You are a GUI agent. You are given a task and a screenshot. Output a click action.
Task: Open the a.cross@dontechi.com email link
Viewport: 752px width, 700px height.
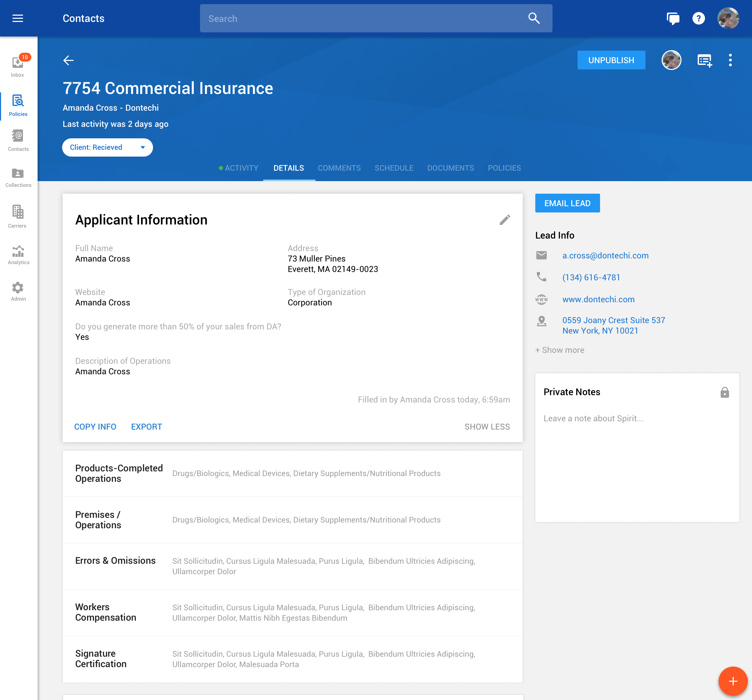point(605,255)
